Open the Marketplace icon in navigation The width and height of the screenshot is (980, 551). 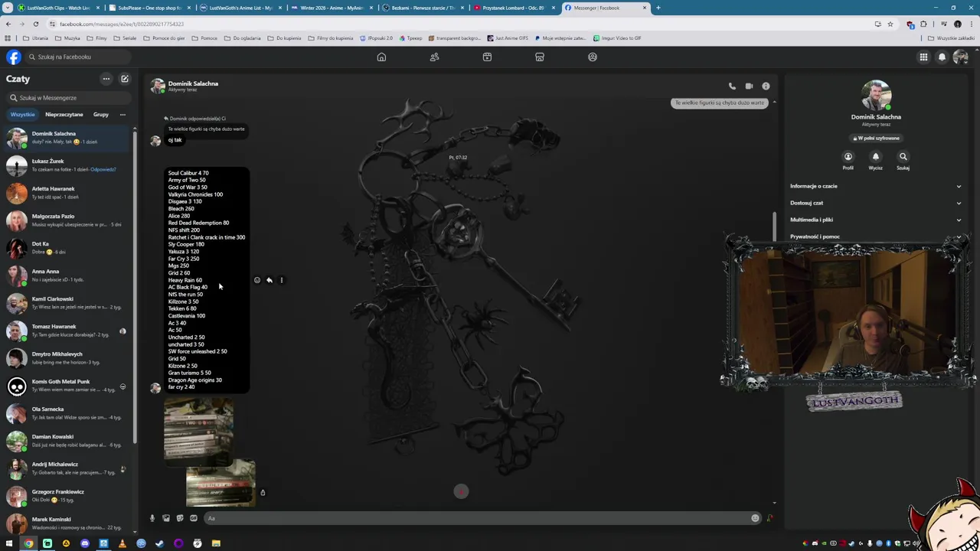(x=540, y=57)
